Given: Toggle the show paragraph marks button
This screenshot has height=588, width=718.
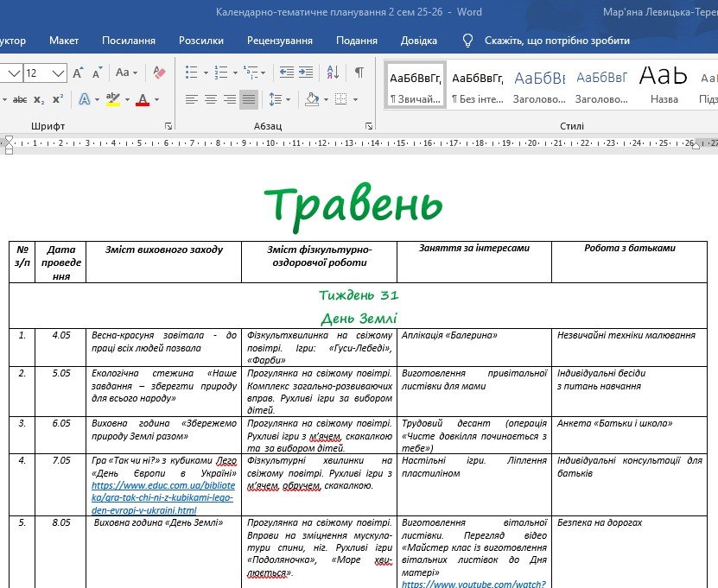Looking at the screenshot, I should tap(359, 73).
